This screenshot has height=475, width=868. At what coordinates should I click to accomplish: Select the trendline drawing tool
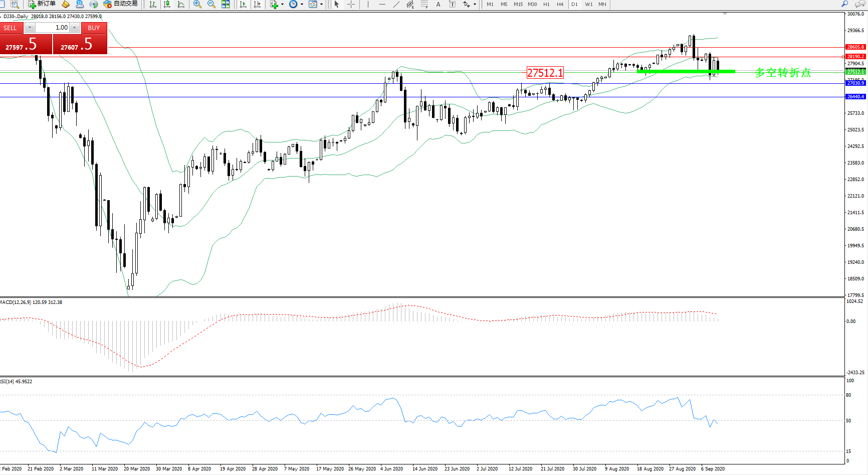click(x=396, y=4)
